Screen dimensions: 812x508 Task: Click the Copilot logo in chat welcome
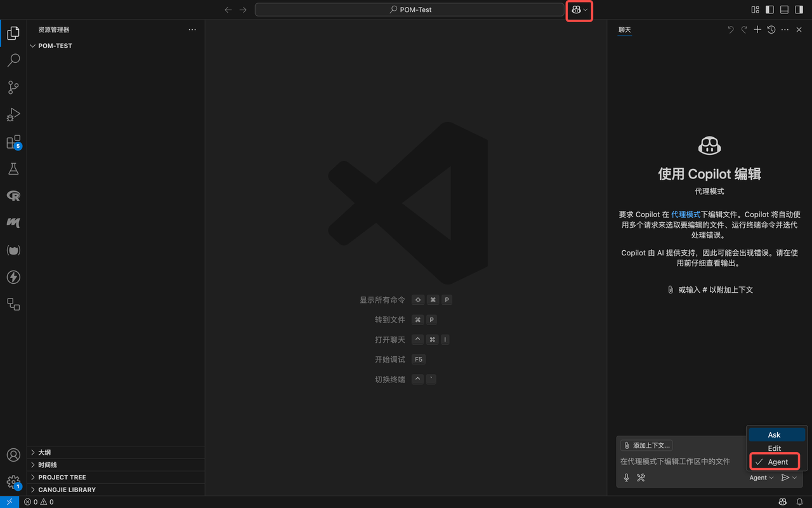click(709, 145)
